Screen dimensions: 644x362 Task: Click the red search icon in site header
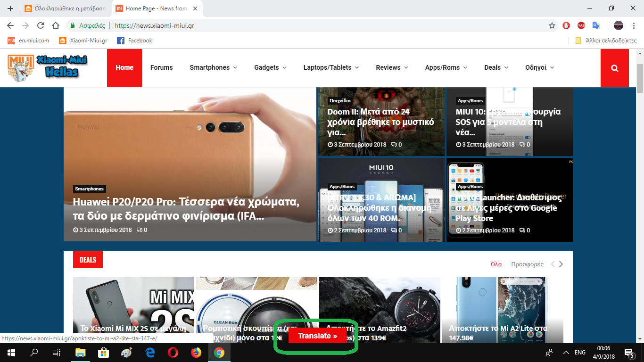coord(615,68)
